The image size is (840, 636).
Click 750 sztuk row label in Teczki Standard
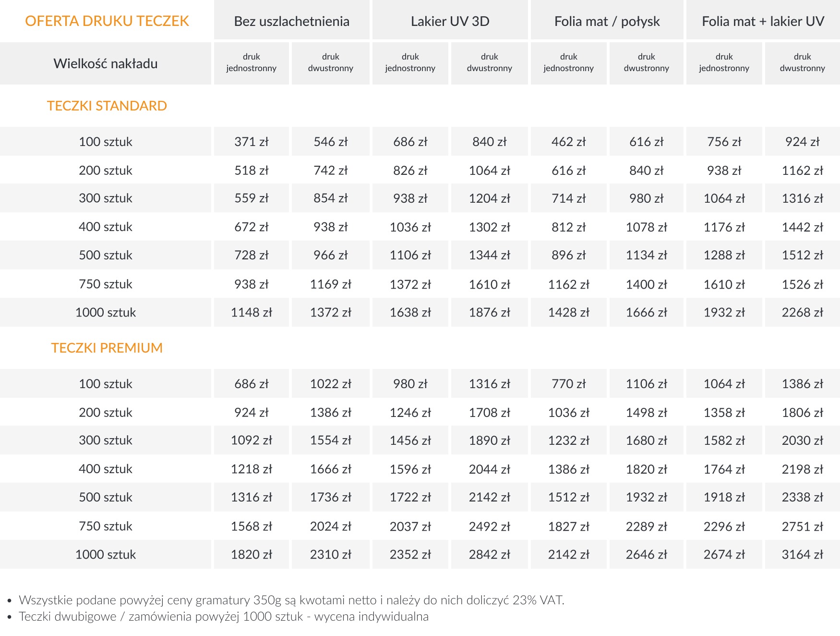[106, 284]
